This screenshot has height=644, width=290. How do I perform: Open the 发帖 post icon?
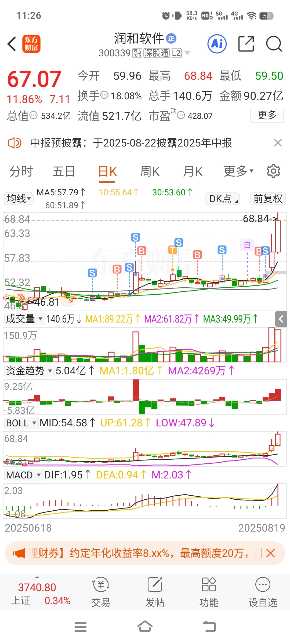point(155,592)
